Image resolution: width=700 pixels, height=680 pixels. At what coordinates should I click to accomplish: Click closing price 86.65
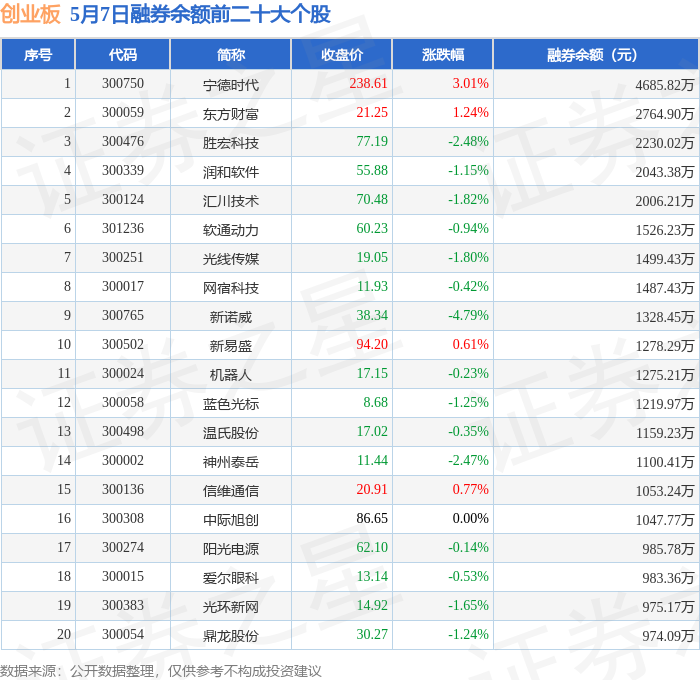click(372, 519)
